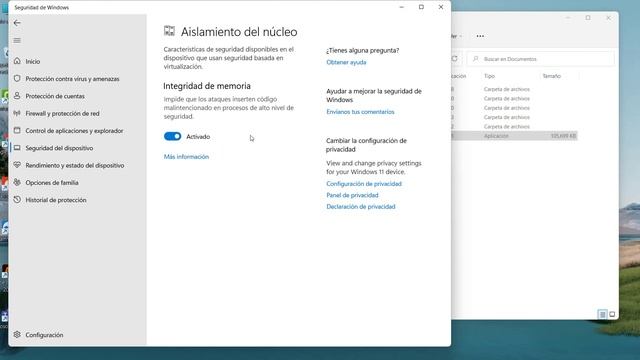Screen dimensions: 640x360
Task: Close the File Explorer window
Action: 608,18
